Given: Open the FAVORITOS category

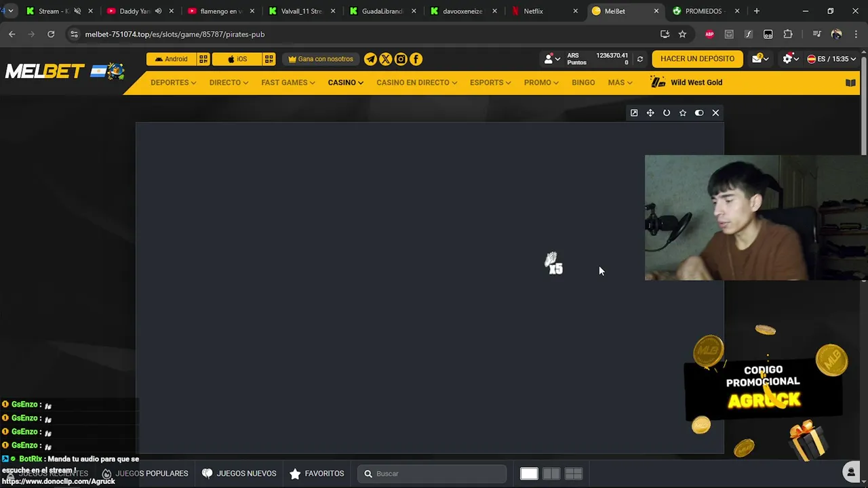Looking at the screenshot, I should (317, 474).
